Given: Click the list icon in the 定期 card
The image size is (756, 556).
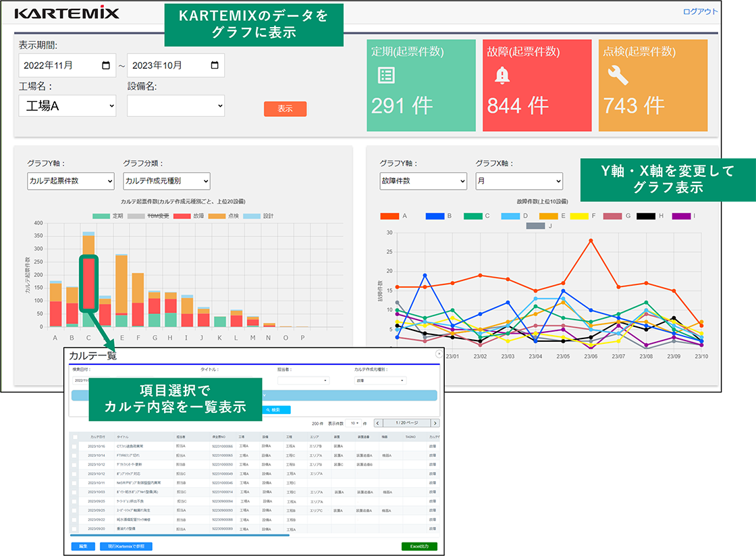Looking at the screenshot, I should point(386,75).
